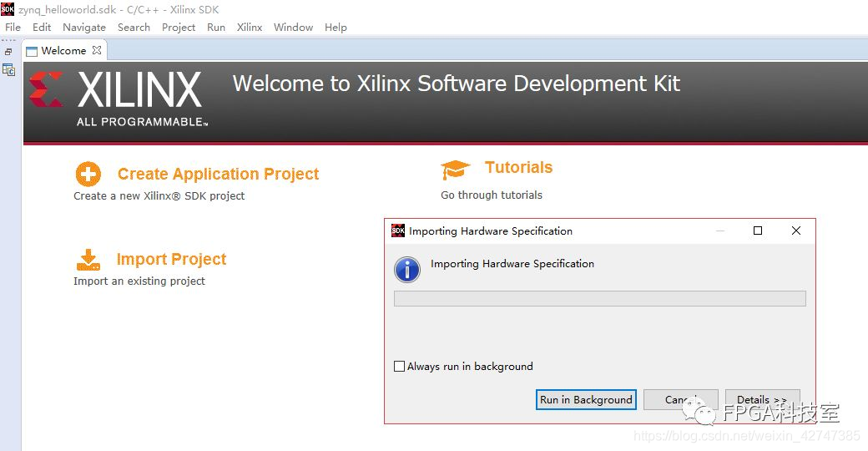The image size is (868, 451).
Task: Click the Xilinx SDK app icon in title bar
Action: coord(8,8)
